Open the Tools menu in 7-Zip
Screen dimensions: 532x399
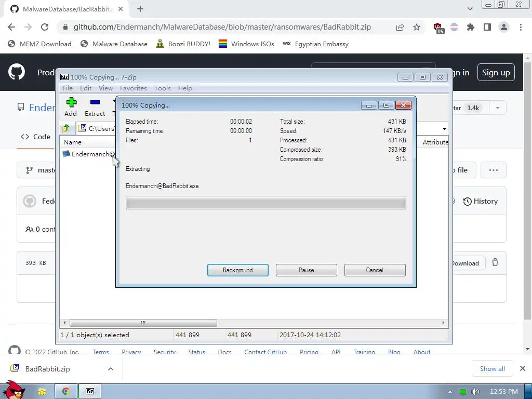tap(162, 88)
